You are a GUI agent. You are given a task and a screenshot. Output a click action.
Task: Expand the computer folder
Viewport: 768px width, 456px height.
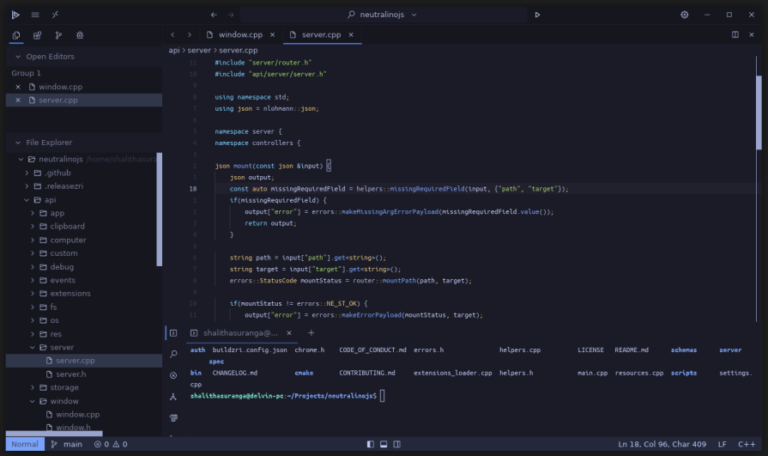coord(32,240)
